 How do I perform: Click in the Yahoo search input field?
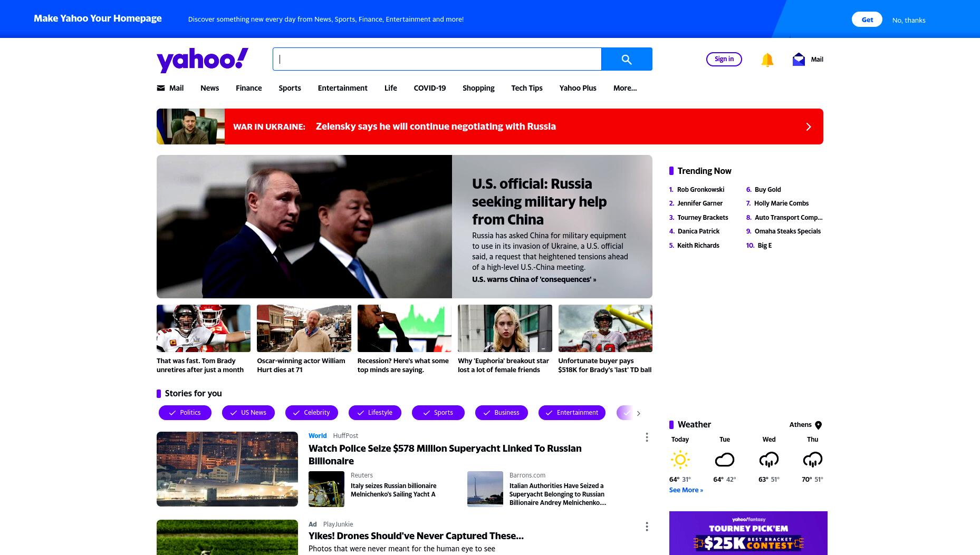tap(437, 59)
